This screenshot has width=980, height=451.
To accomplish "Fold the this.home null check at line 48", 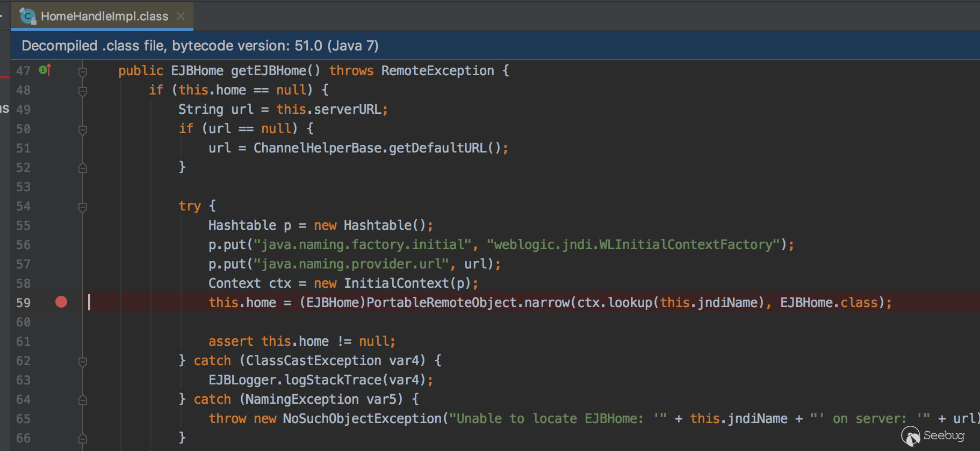I will [x=83, y=91].
